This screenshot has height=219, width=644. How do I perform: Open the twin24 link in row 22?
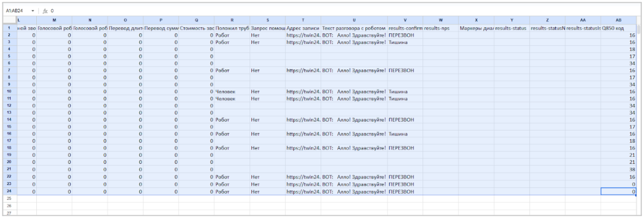tap(303, 177)
